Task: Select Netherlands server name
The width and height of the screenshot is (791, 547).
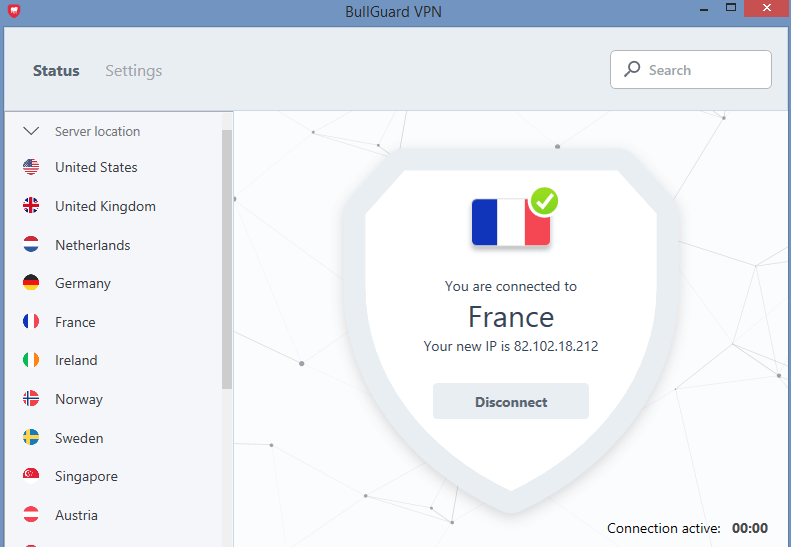Action: pos(92,245)
